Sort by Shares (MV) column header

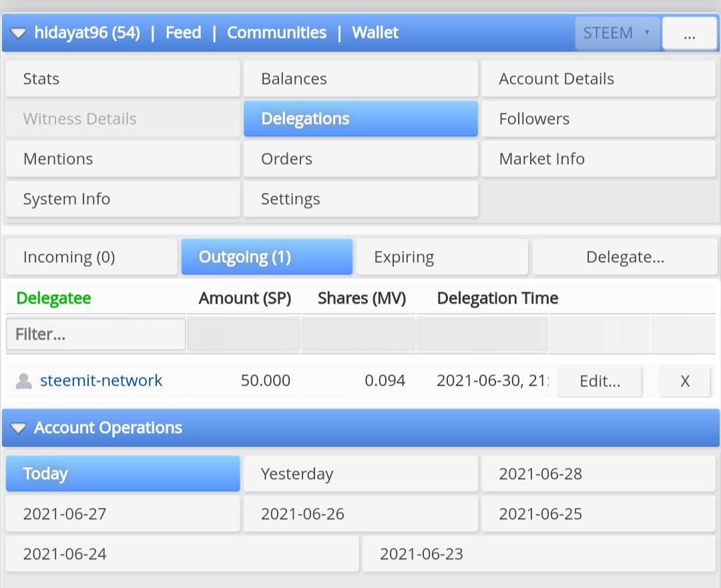[362, 298]
